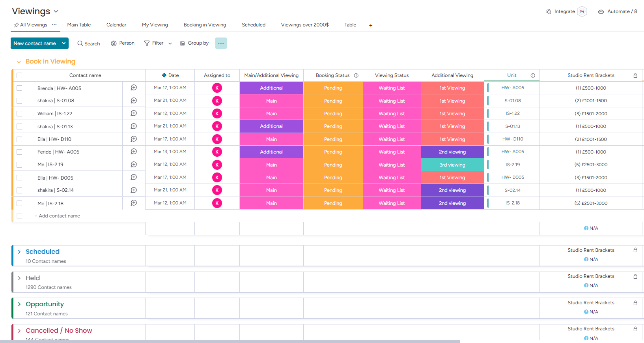Open conversation for shakira | S-01.08

[x=134, y=101]
